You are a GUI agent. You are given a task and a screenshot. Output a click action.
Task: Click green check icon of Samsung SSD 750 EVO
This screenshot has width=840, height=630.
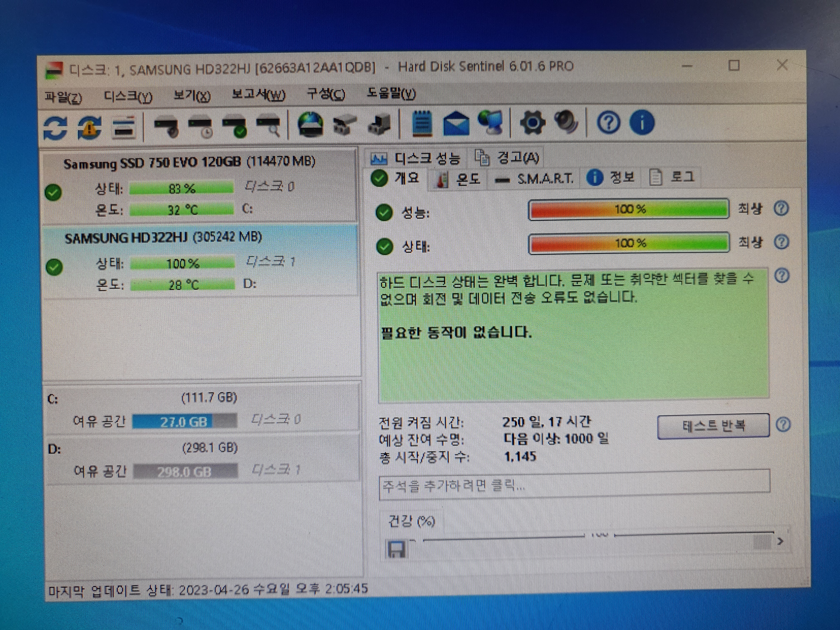pyautogui.click(x=53, y=192)
